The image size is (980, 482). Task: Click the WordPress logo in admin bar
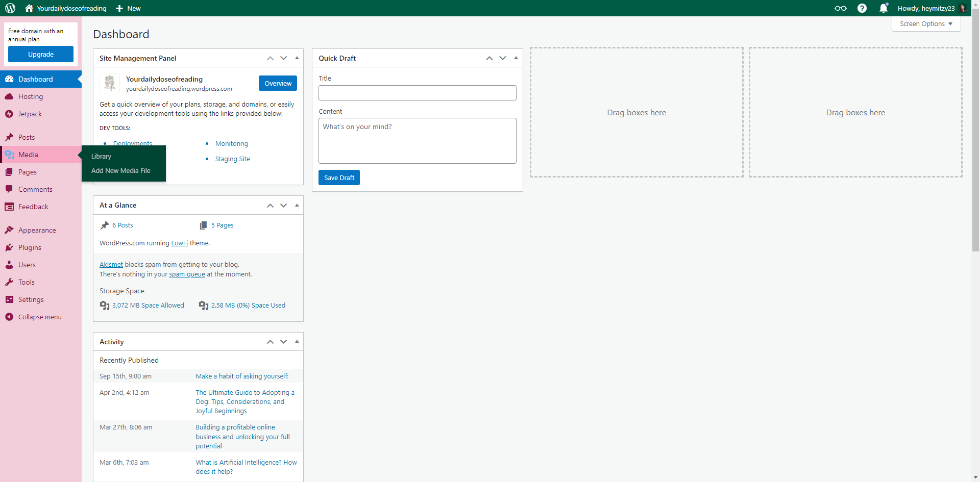(10, 8)
